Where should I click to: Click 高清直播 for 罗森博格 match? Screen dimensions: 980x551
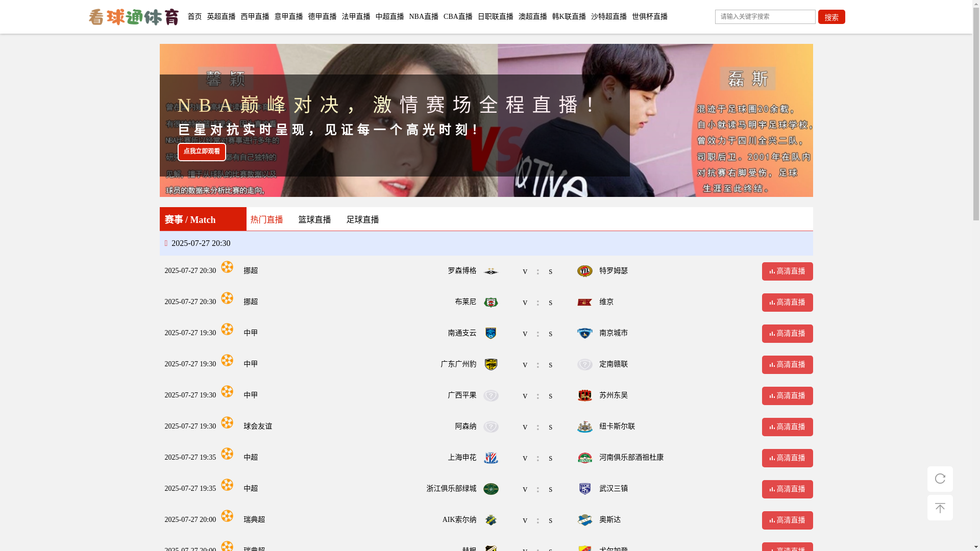pyautogui.click(x=787, y=271)
